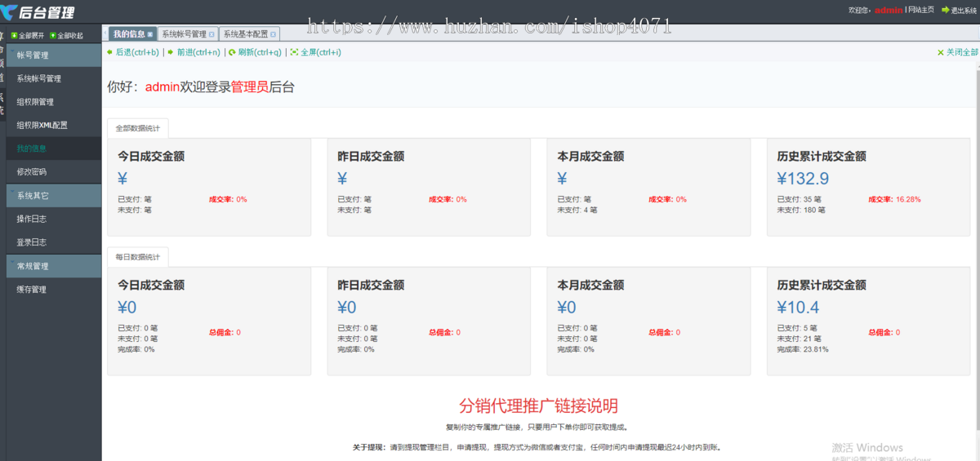Open 操作日志 in the sidebar
The width and height of the screenshot is (980, 461).
(32, 219)
